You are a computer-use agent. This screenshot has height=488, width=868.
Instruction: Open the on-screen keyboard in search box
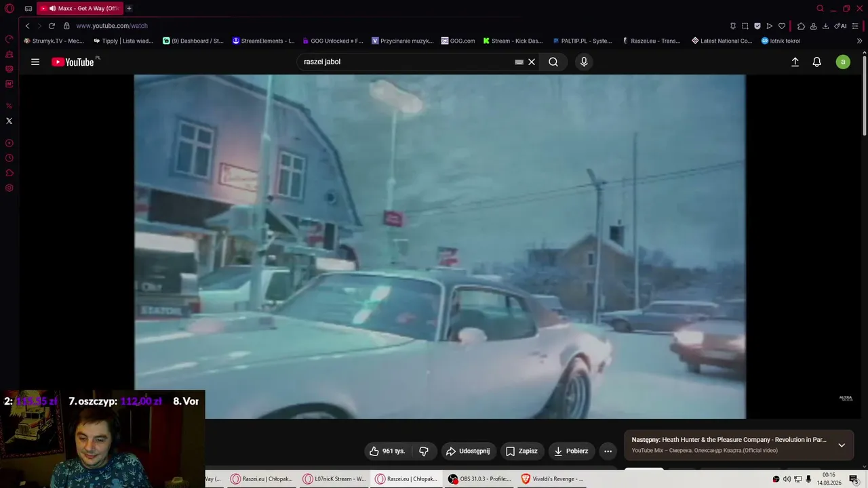[519, 62]
